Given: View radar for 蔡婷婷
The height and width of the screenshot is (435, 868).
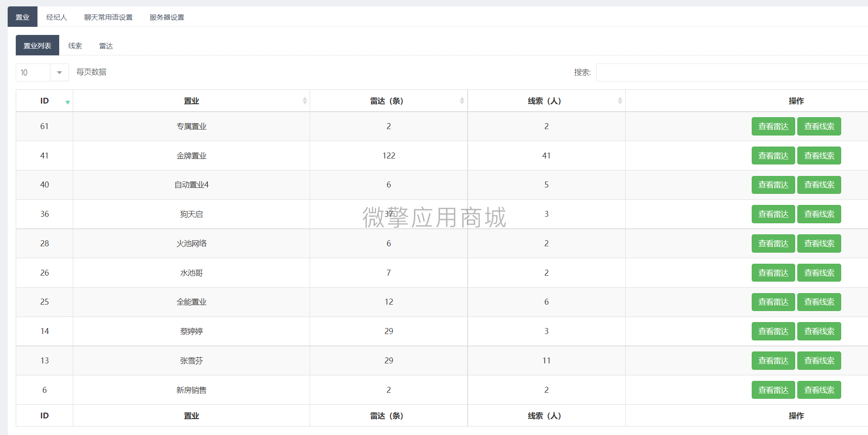Looking at the screenshot, I should point(773,331).
